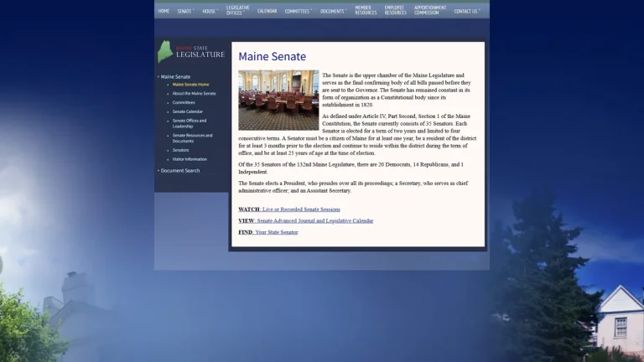Open Live or Recorded Senate Sessions
Screen dimensions: 644x362
[301, 209]
